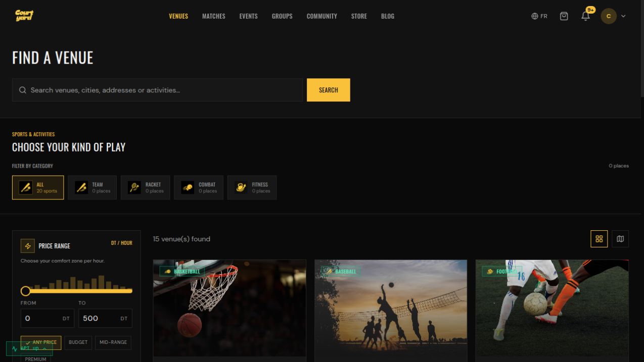Screen dimensions: 644x362
Task: Open the football venue photo card
Action: (x=552, y=308)
